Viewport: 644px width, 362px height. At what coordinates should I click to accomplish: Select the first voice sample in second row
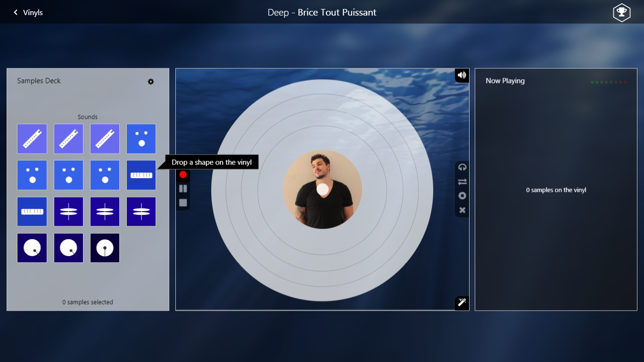point(32,175)
